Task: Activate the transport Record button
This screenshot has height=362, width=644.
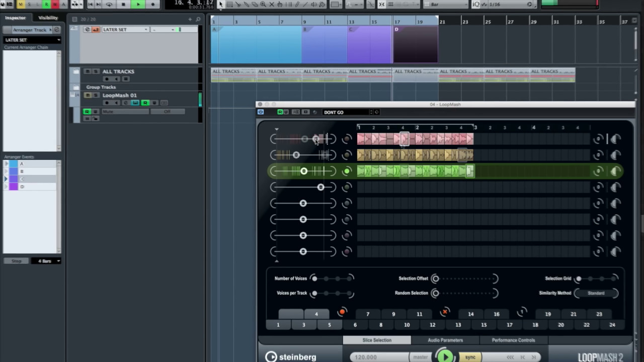Action: tap(152, 5)
